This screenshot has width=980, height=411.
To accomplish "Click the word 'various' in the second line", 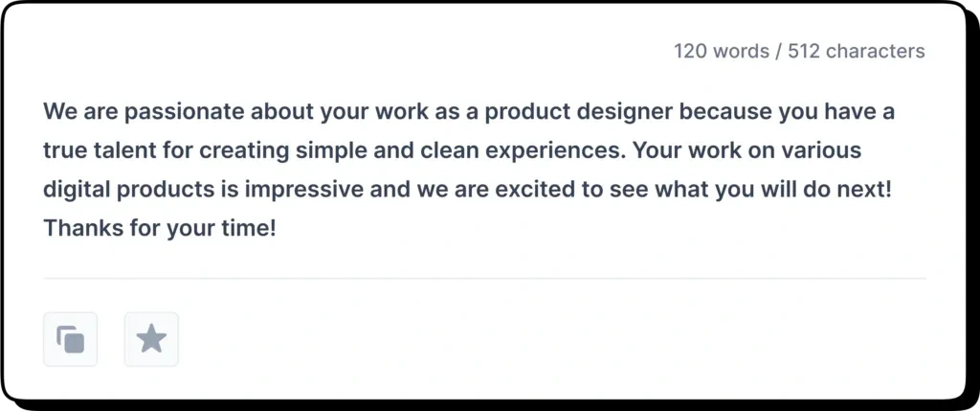I will point(827,150).
